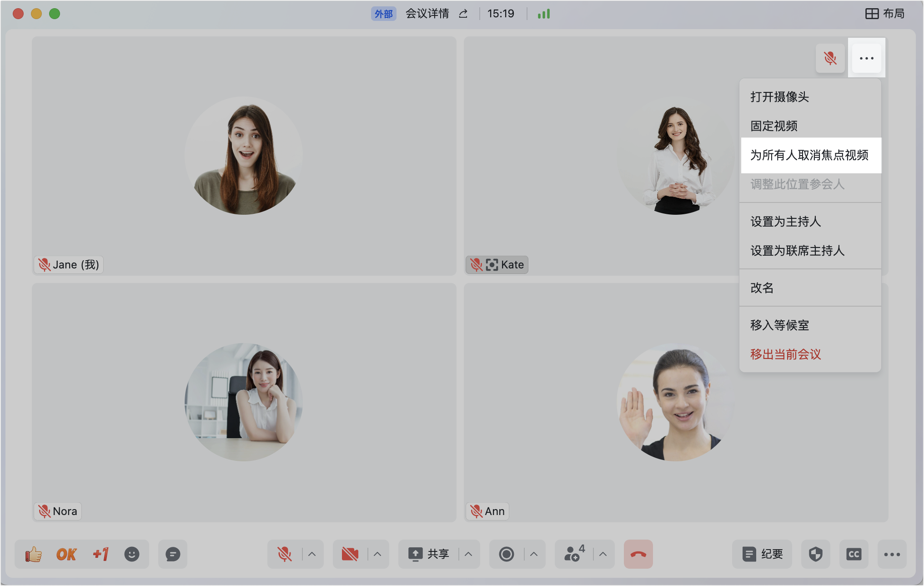
Task: Click the 外部 external tag
Action: [383, 14]
